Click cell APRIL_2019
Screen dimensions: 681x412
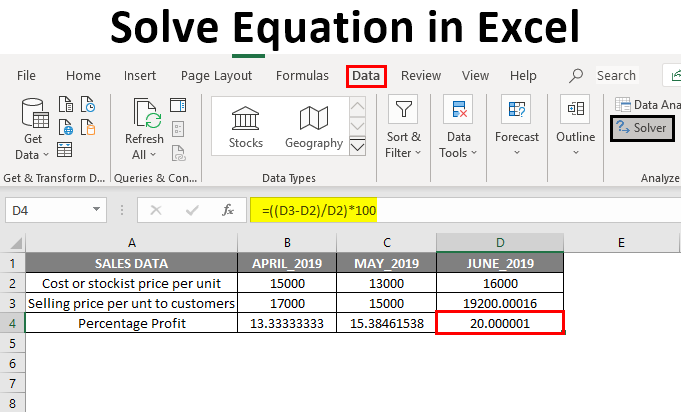pyautogui.click(x=287, y=263)
